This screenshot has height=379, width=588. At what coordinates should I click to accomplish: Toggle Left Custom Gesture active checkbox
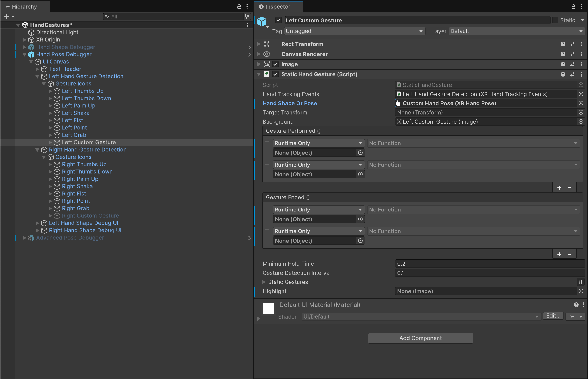[x=279, y=20]
